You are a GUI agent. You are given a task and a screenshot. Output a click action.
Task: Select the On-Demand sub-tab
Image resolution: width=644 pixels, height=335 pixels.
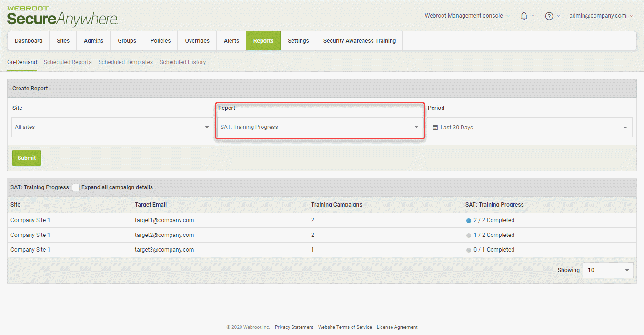coord(22,62)
